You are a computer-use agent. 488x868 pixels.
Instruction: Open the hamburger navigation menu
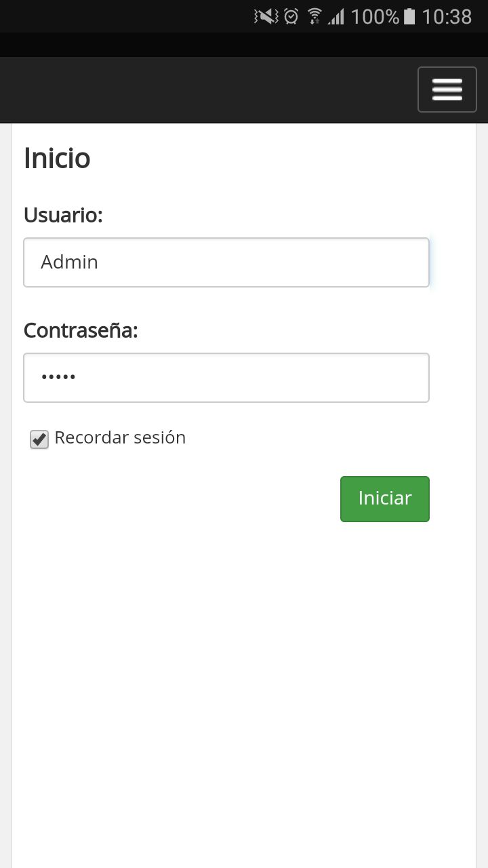pos(447,90)
